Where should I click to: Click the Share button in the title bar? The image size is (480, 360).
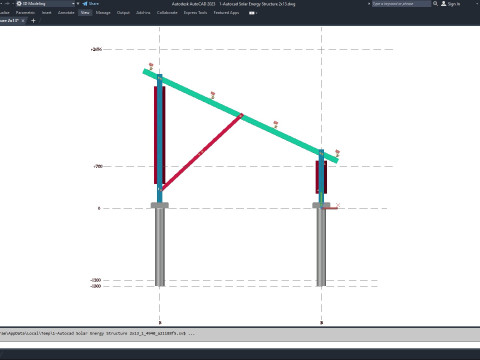[x=91, y=4]
